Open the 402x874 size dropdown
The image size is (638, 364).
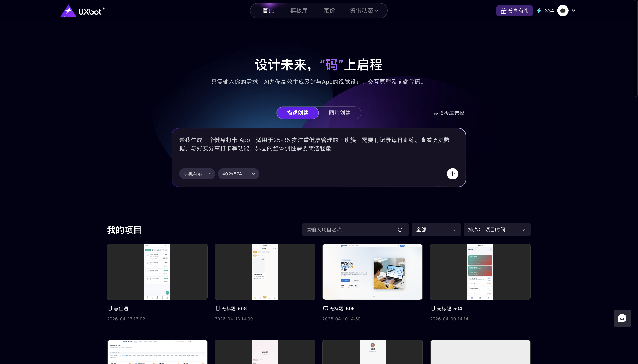tap(238, 174)
